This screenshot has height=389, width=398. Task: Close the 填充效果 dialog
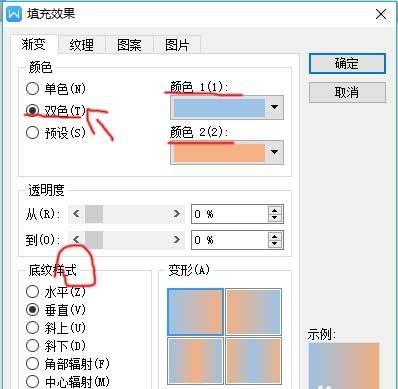coord(381,14)
